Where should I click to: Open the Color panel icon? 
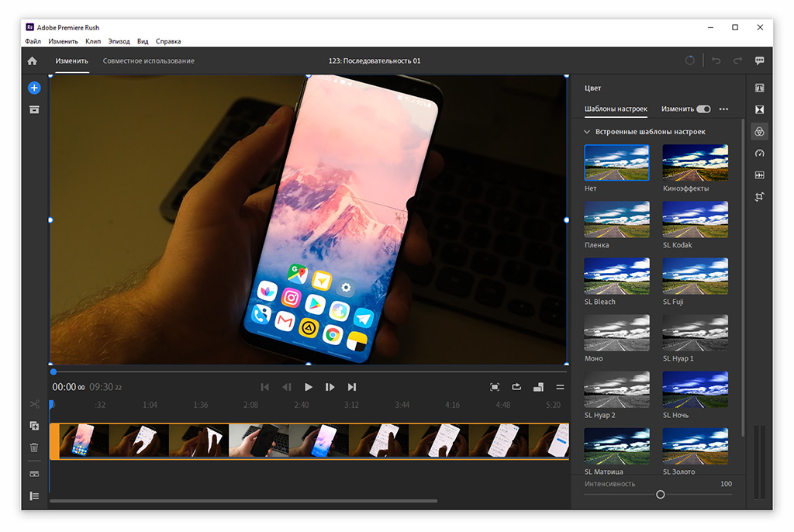pos(759,132)
